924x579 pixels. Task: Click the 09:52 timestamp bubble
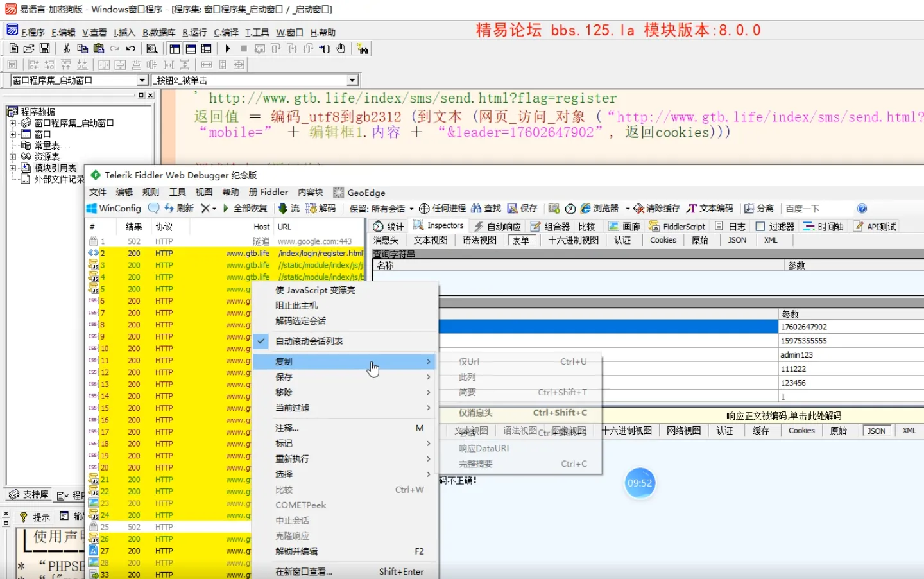pyautogui.click(x=640, y=483)
